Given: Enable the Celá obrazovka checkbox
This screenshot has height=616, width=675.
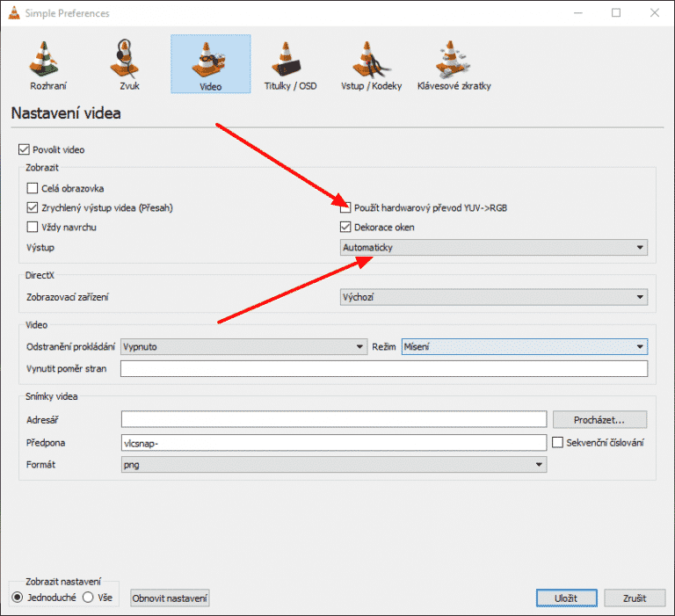Looking at the screenshot, I should pyautogui.click(x=33, y=188).
